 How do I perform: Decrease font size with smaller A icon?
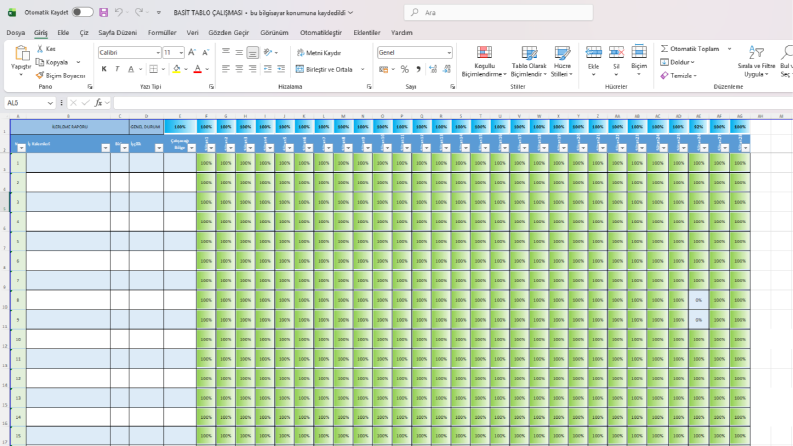pos(205,53)
